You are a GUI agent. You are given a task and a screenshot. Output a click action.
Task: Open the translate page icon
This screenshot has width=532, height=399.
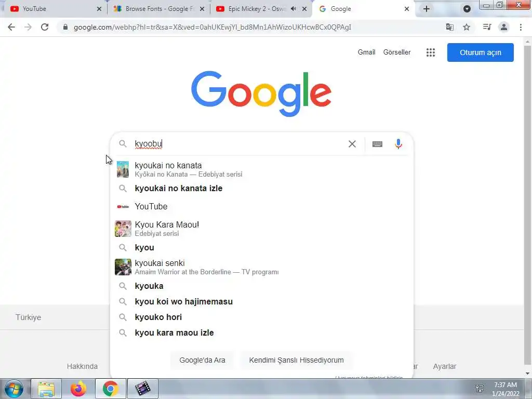tap(450, 27)
